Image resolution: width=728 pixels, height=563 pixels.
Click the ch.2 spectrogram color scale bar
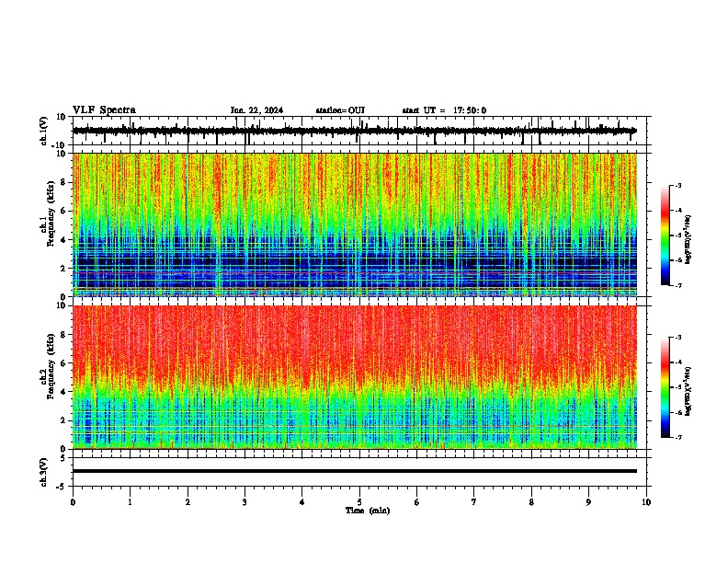pos(665,387)
